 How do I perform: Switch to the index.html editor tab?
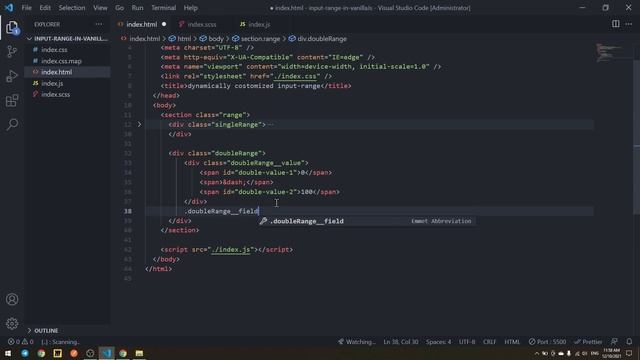click(141, 24)
